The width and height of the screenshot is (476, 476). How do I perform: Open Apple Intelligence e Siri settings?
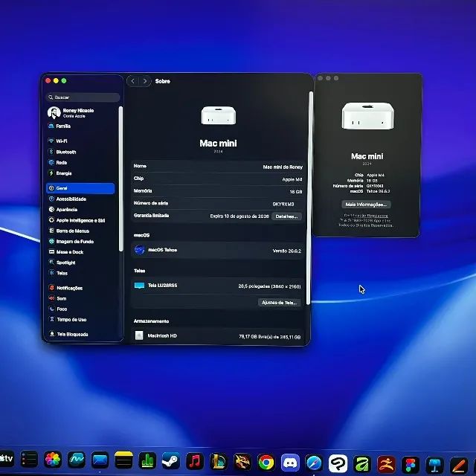pyautogui.click(x=80, y=220)
